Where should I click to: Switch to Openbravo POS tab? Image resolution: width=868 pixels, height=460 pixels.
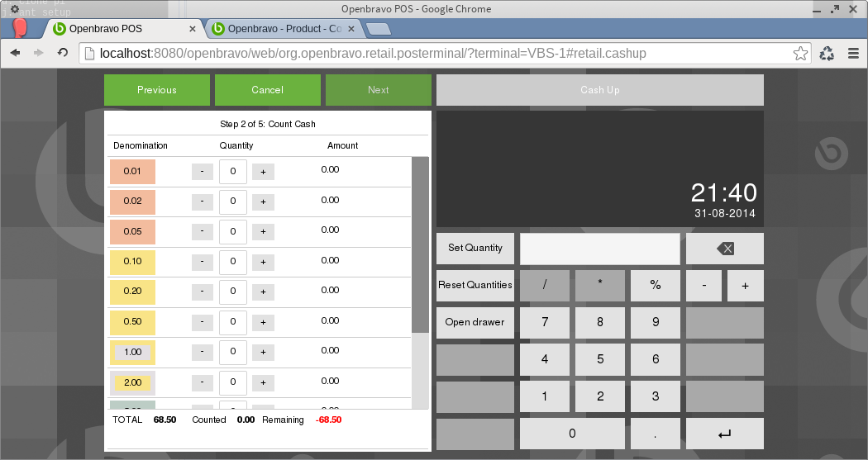pos(121,29)
